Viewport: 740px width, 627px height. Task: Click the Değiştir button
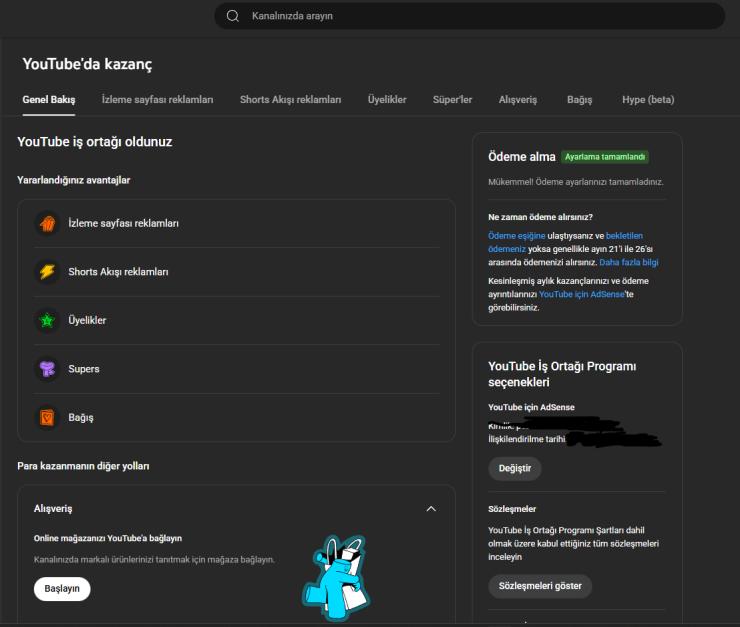tap(515, 468)
